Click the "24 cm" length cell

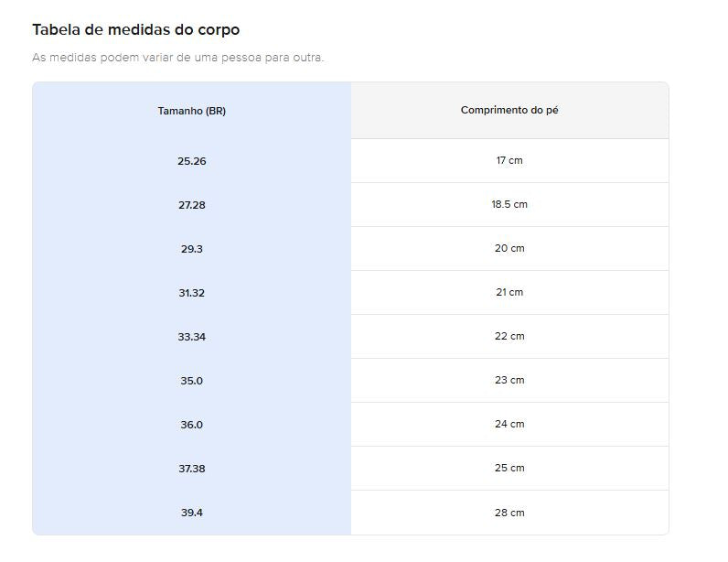(509, 424)
